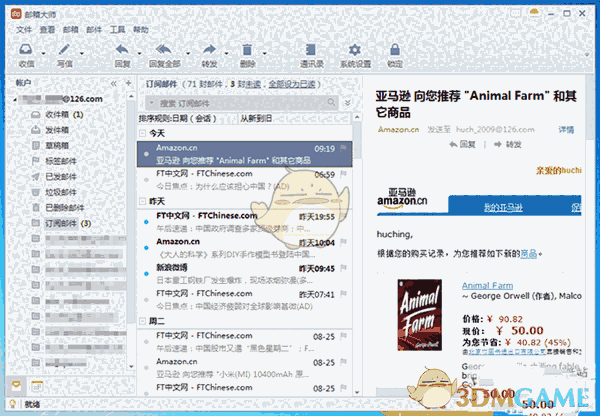Image resolution: width=600 pixels, height=416 pixels.
Task: Open FT中文网 mail from 昨天19:55
Action: tap(245, 222)
